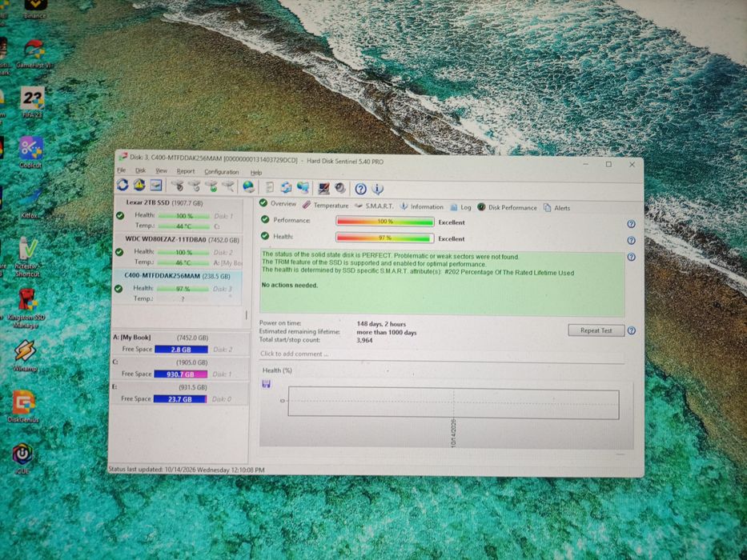Image resolution: width=747 pixels, height=560 pixels.
Task: Click the help icon next to Repeat Test
Action: coord(631,330)
